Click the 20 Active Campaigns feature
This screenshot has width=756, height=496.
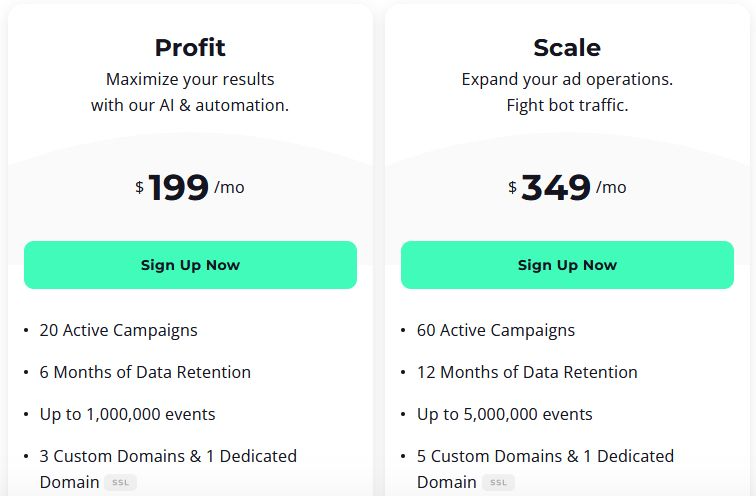(x=119, y=331)
